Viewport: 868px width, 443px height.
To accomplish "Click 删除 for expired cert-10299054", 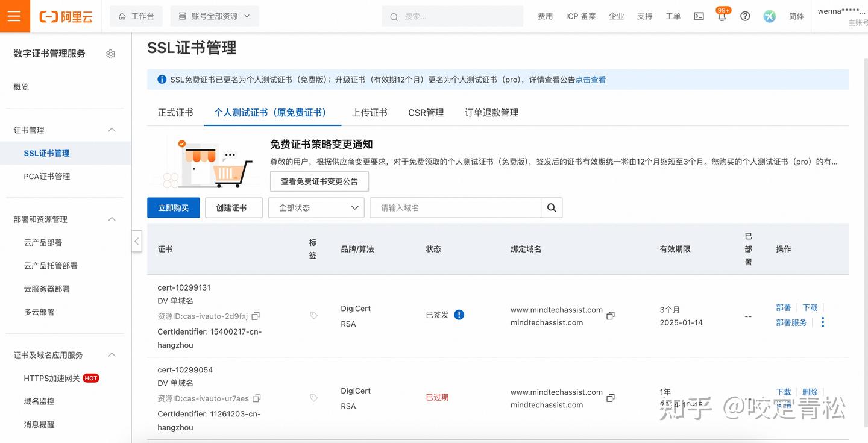I will (x=810, y=392).
